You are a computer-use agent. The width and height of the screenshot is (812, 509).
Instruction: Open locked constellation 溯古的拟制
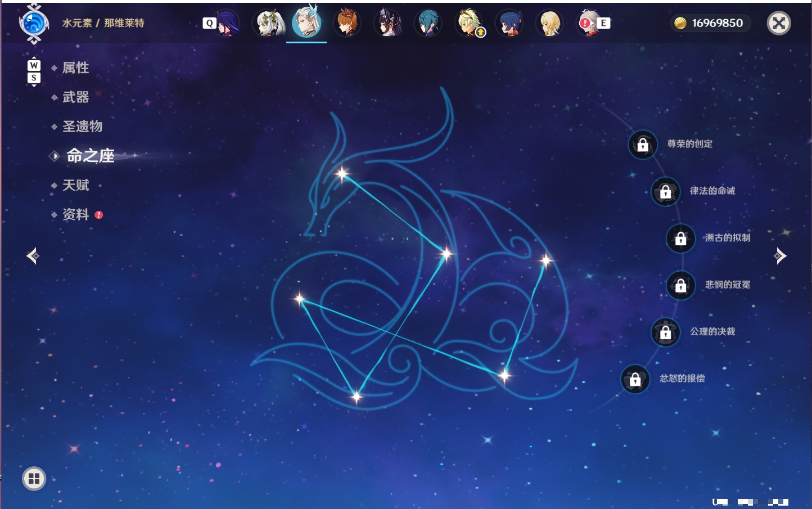pos(680,238)
